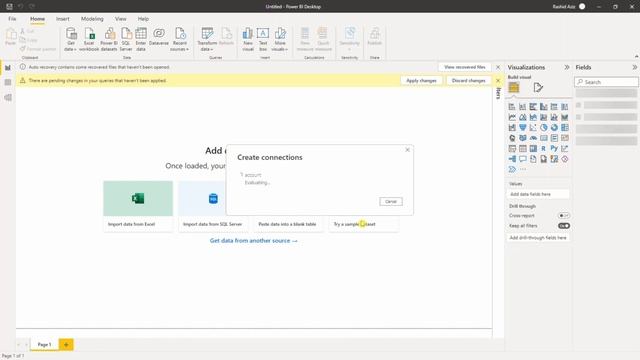Switch to Modeling ribbon tab
This screenshot has width=640, height=360.
[x=92, y=19]
